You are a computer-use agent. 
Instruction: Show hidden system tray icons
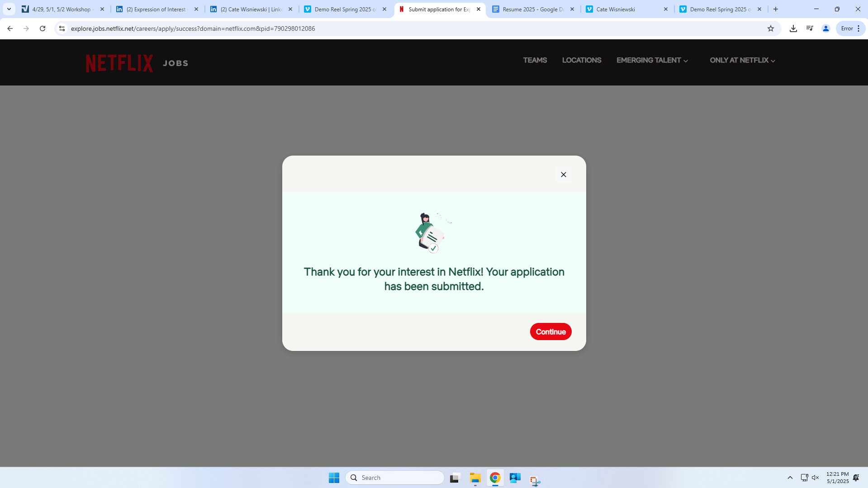790,478
